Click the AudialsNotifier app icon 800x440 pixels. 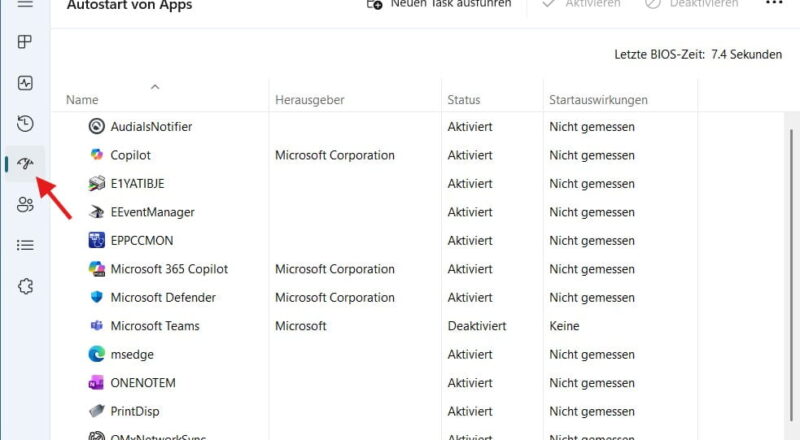point(96,126)
